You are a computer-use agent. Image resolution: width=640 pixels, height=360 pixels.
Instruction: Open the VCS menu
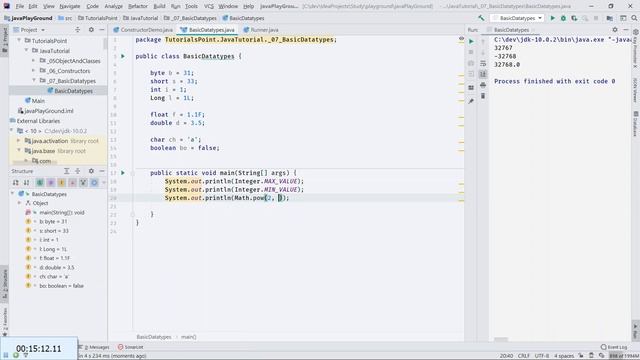(209, 6)
